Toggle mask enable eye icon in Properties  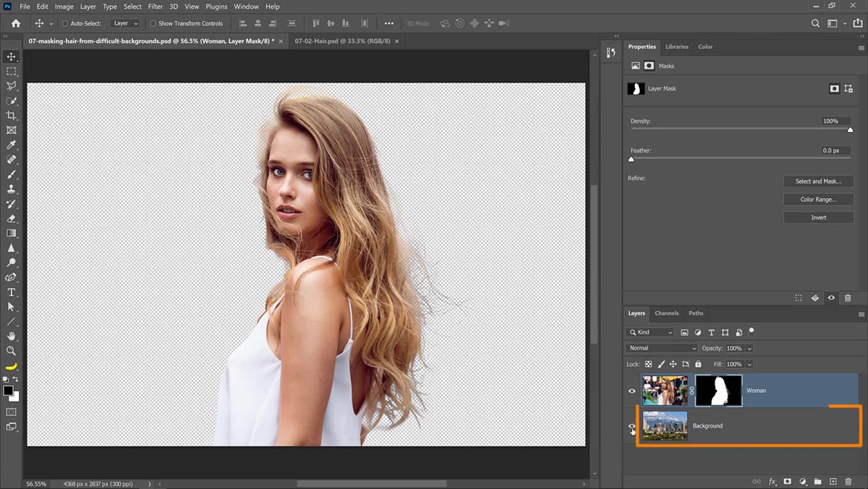coord(831,297)
